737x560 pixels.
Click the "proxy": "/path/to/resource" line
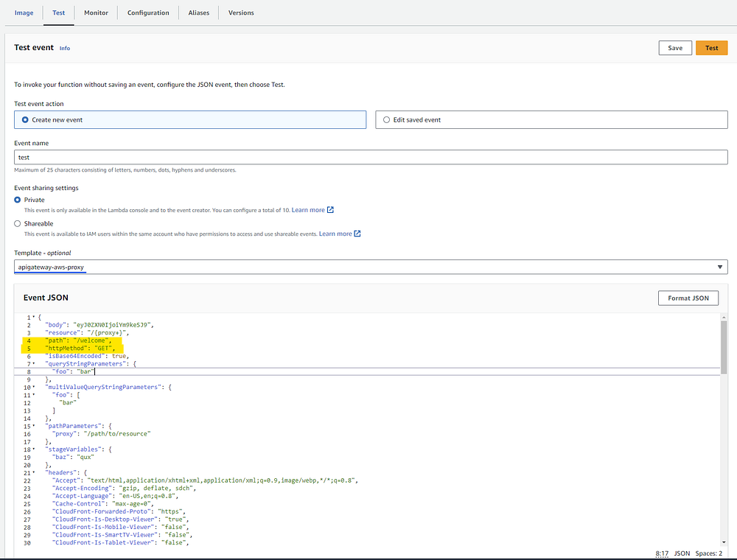point(102,433)
